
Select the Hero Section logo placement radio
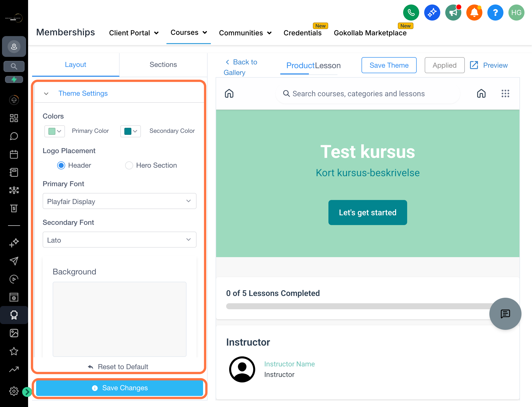(129, 165)
